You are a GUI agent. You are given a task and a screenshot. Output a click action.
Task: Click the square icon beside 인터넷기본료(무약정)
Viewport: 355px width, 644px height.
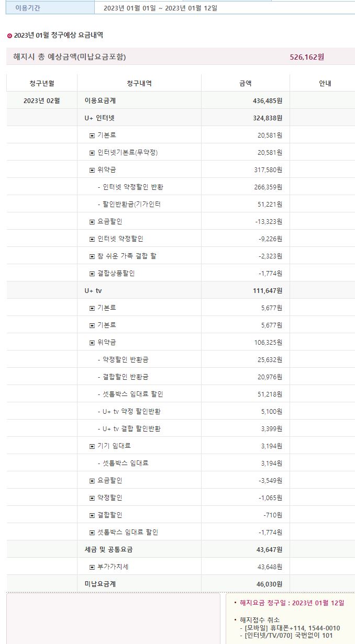click(x=92, y=153)
